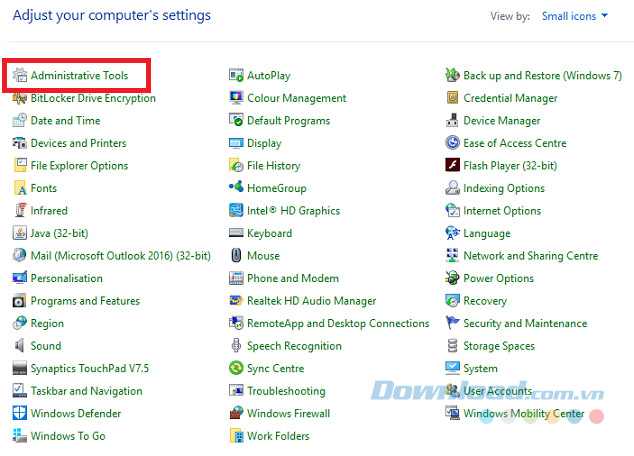The image size is (634, 456).
Task: Click the Infrared icon
Action: click(19, 211)
